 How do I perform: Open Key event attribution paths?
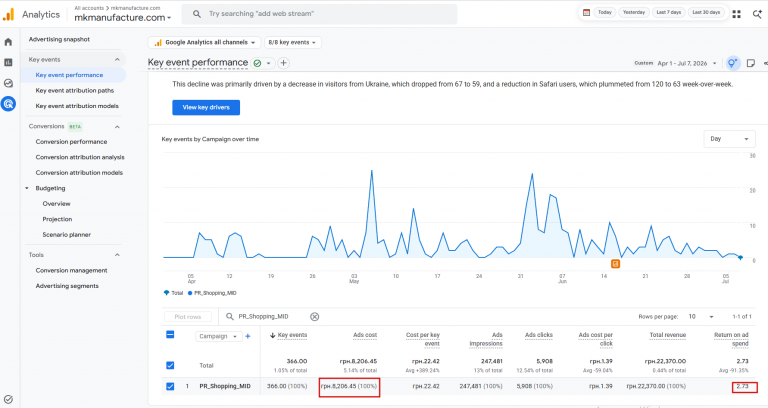pyautogui.click(x=74, y=91)
